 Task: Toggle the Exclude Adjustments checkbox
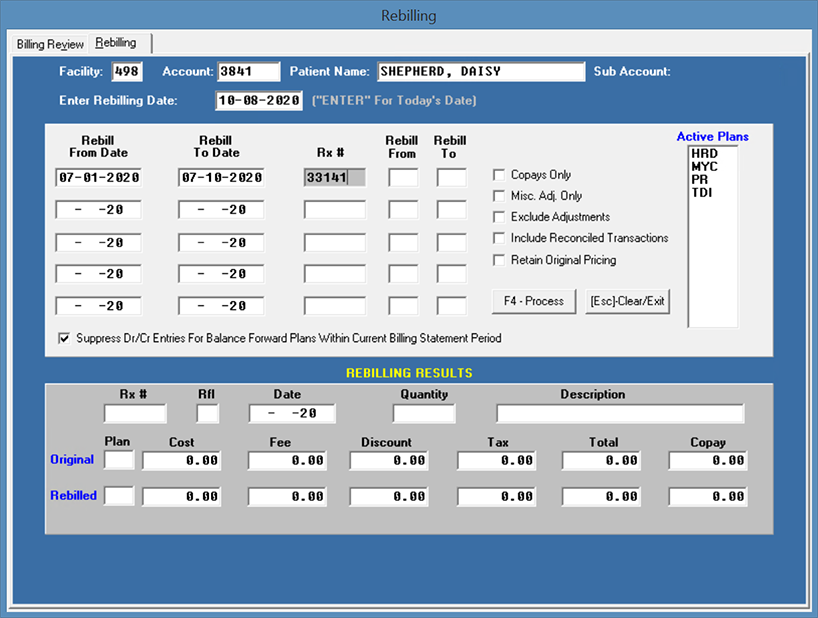coord(500,217)
